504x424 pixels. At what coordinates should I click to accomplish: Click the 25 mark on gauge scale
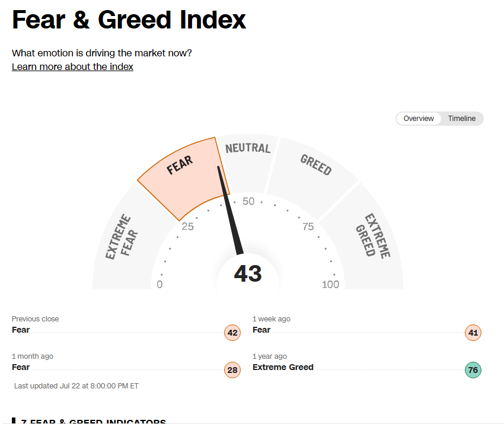pyautogui.click(x=188, y=227)
